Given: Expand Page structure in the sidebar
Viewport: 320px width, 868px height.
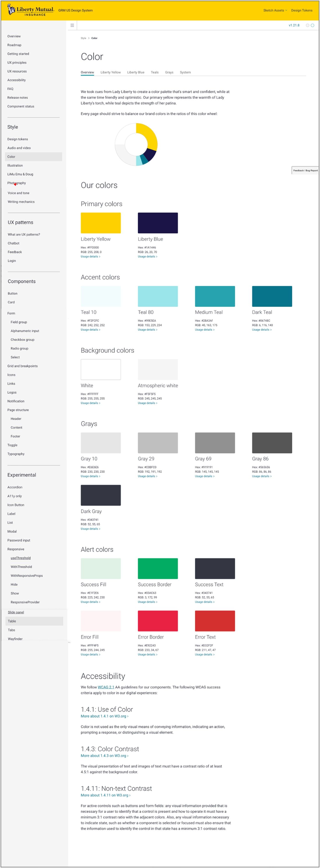Looking at the screenshot, I should 18,410.
